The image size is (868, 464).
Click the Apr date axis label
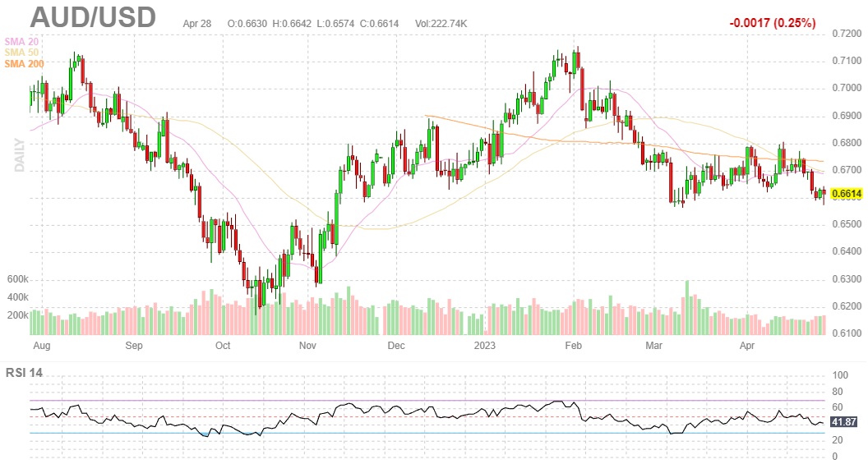[747, 346]
